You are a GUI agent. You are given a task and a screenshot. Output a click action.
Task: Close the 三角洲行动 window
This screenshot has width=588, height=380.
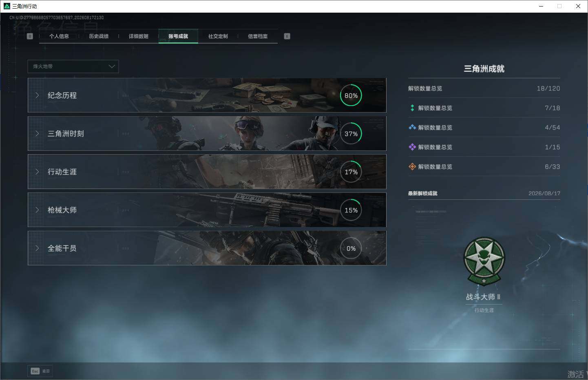coord(578,6)
